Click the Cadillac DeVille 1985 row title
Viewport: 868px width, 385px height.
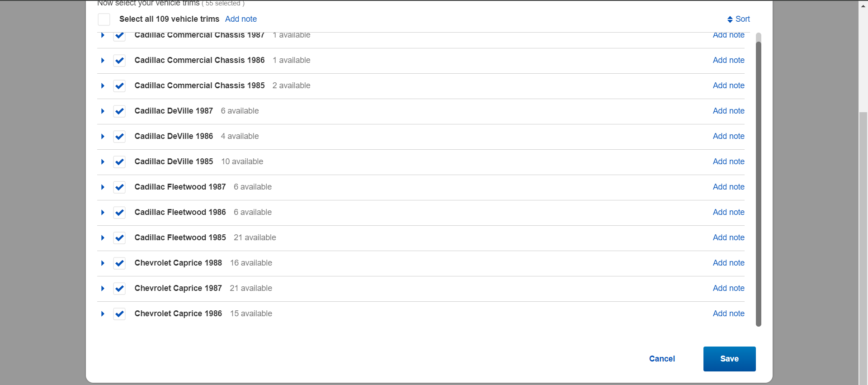(x=174, y=162)
